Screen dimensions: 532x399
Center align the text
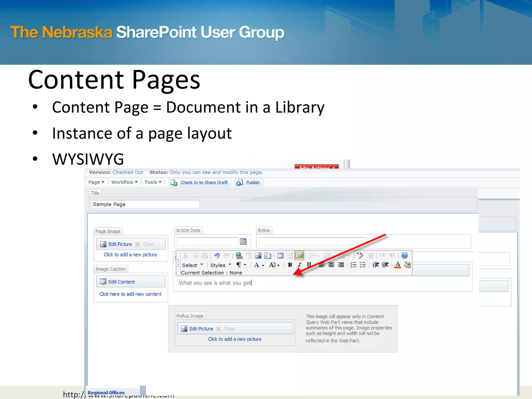click(x=331, y=265)
